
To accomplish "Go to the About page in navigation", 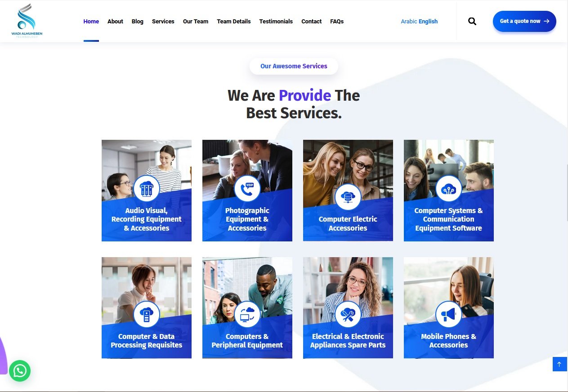I will coord(115,21).
